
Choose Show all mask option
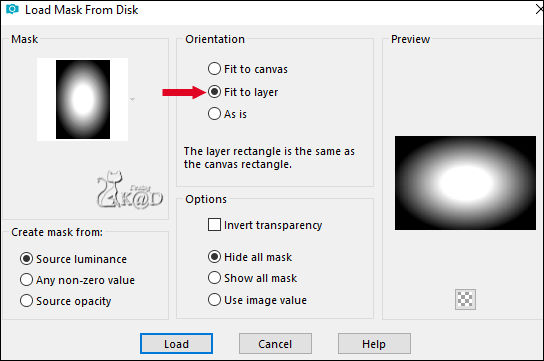coord(252,278)
